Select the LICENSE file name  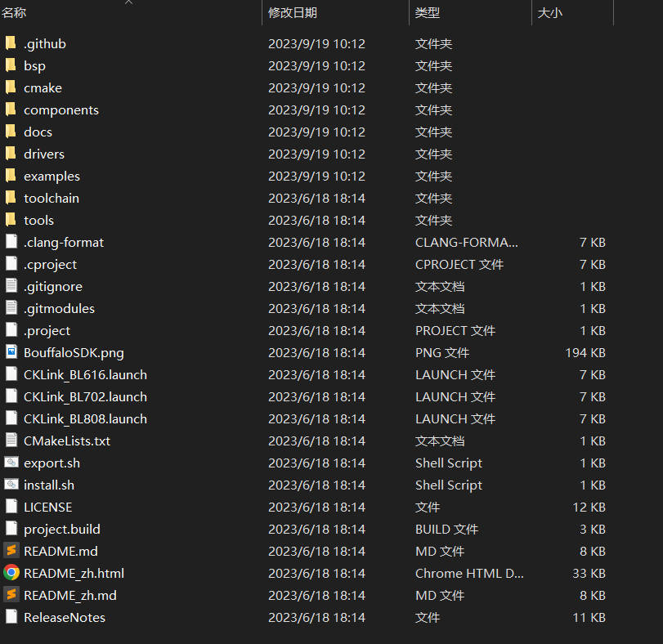(x=47, y=507)
